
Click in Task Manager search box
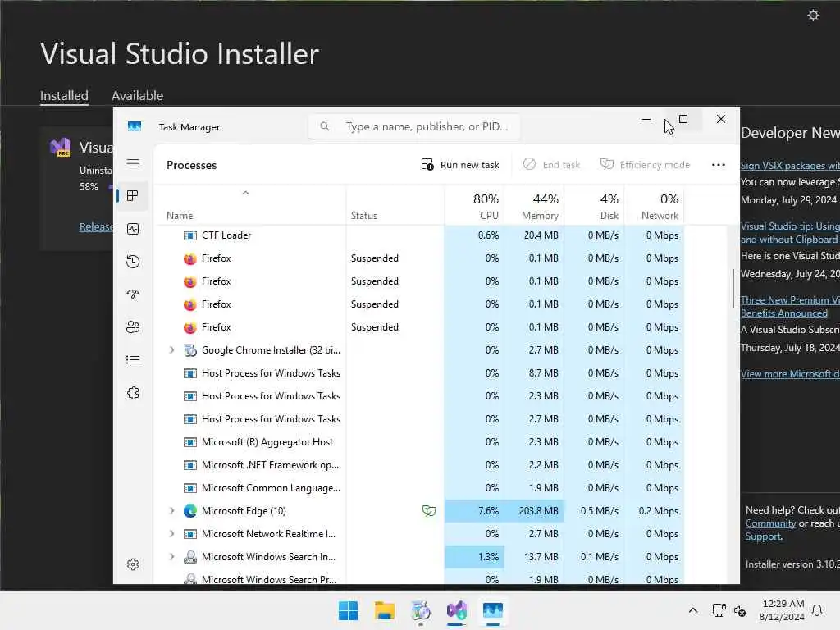point(413,126)
